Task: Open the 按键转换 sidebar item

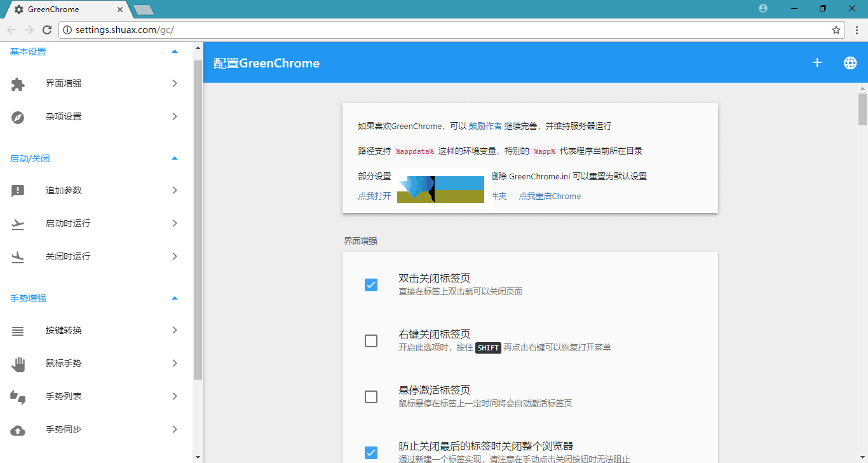Action: [x=64, y=331]
